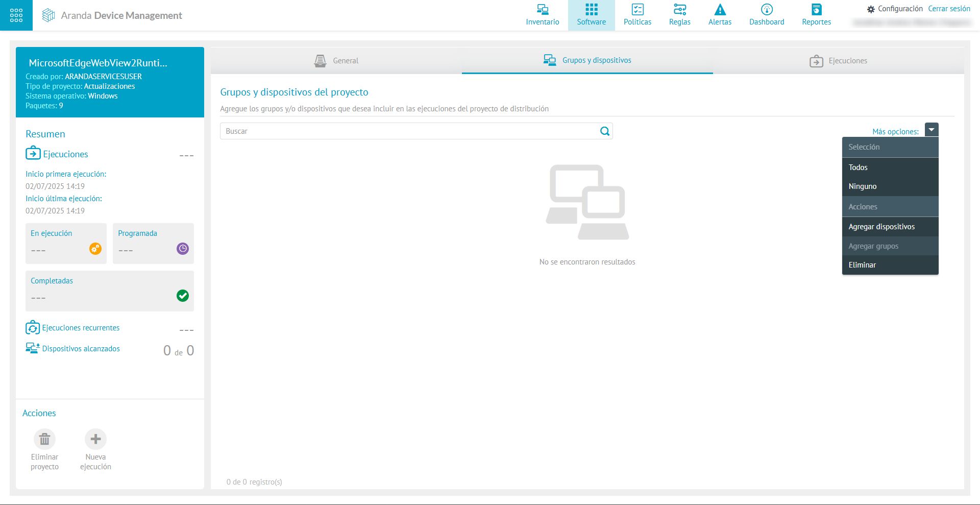Click the Ejecuciones recurrentes label
980x505 pixels.
point(81,328)
